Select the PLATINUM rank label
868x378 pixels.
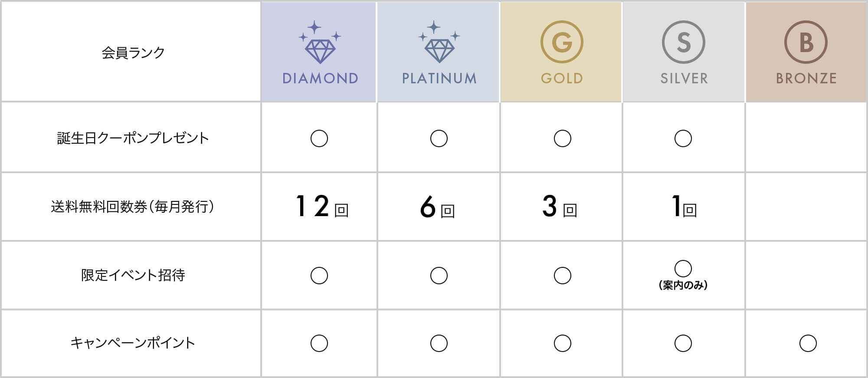(439, 79)
